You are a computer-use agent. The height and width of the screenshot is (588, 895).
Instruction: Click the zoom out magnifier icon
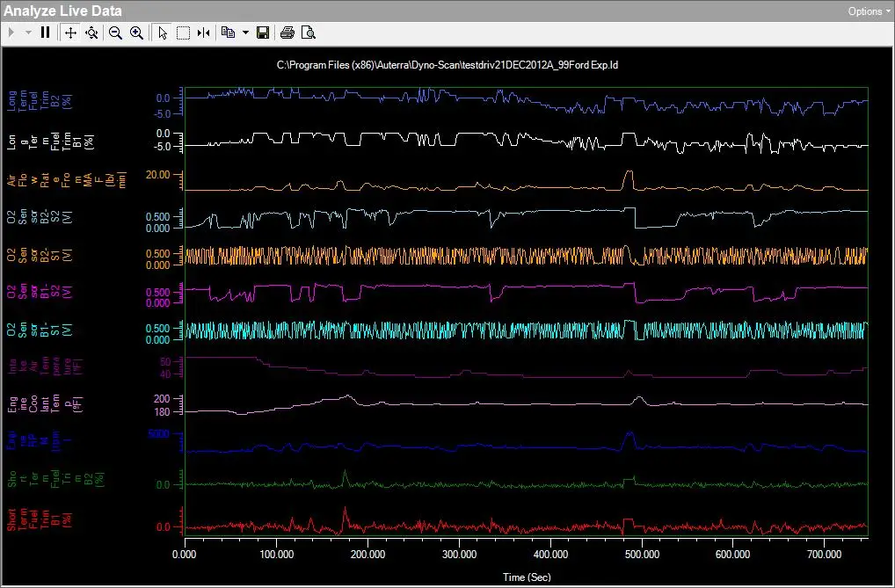115,33
